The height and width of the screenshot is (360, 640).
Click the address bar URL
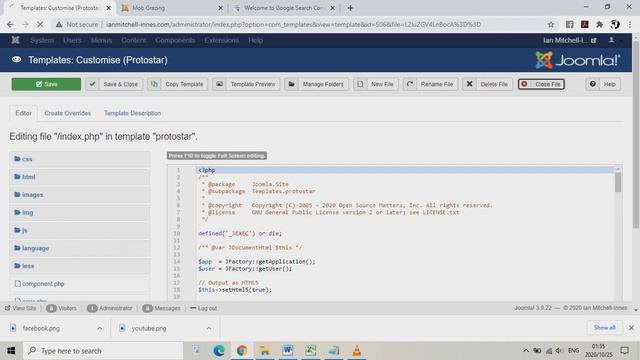pos(293,24)
